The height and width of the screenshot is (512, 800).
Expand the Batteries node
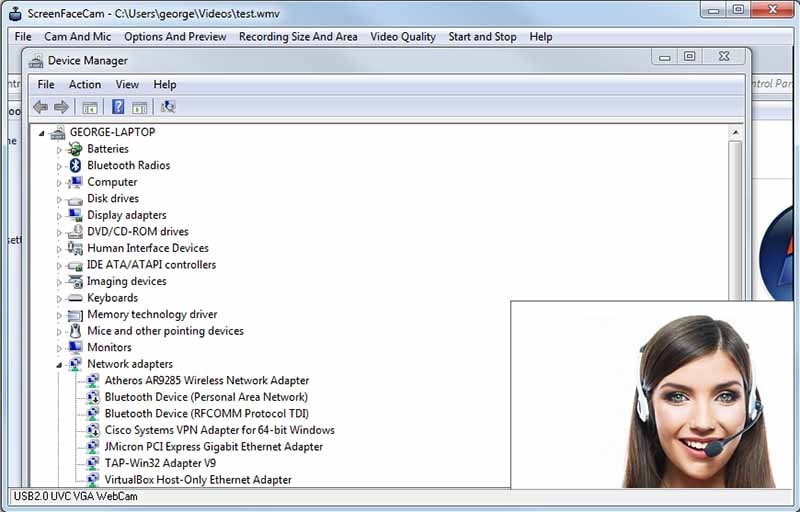tap(59, 150)
